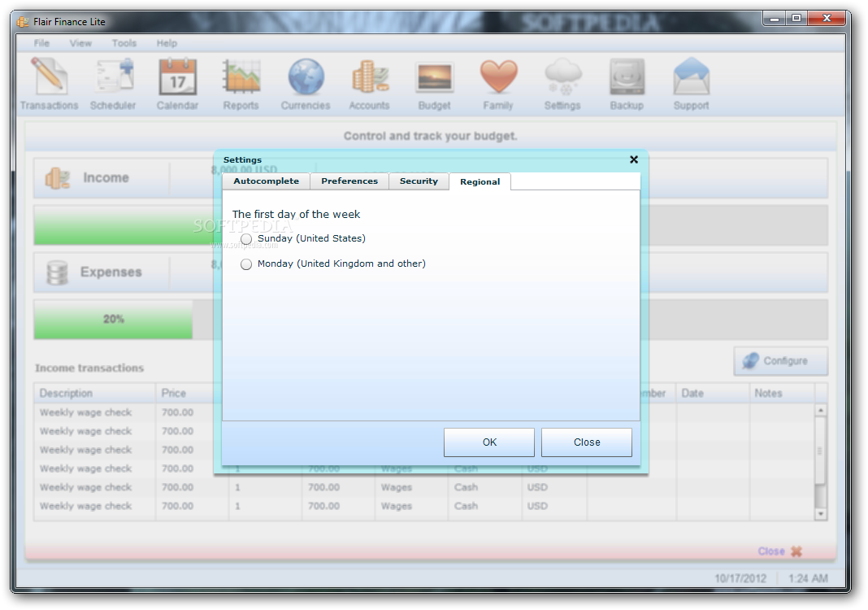The height and width of the screenshot is (610, 868).
Task: Open the Settings cloud icon
Action: coord(562,85)
